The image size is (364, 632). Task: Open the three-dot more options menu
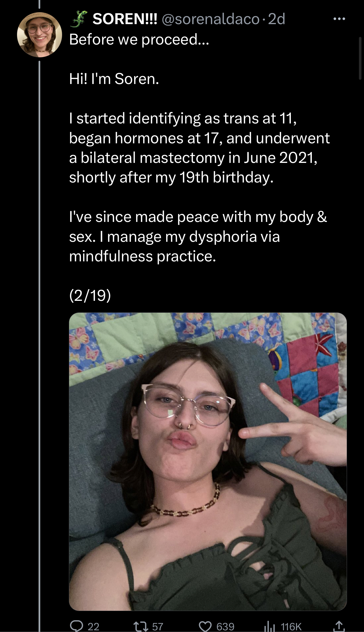point(339,19)
